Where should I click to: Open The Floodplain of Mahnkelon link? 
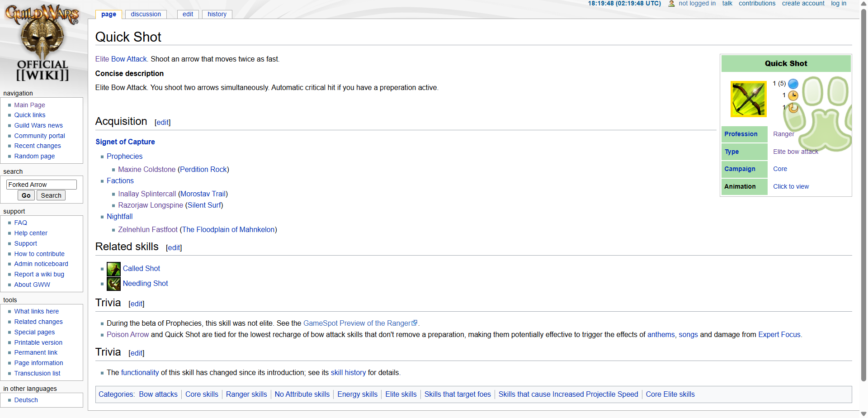point(228,229)
